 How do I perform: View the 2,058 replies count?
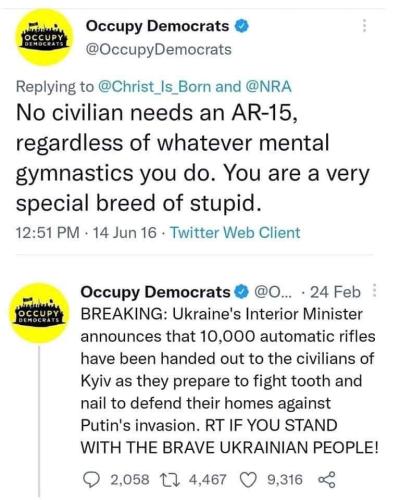(x=130, y=480)
